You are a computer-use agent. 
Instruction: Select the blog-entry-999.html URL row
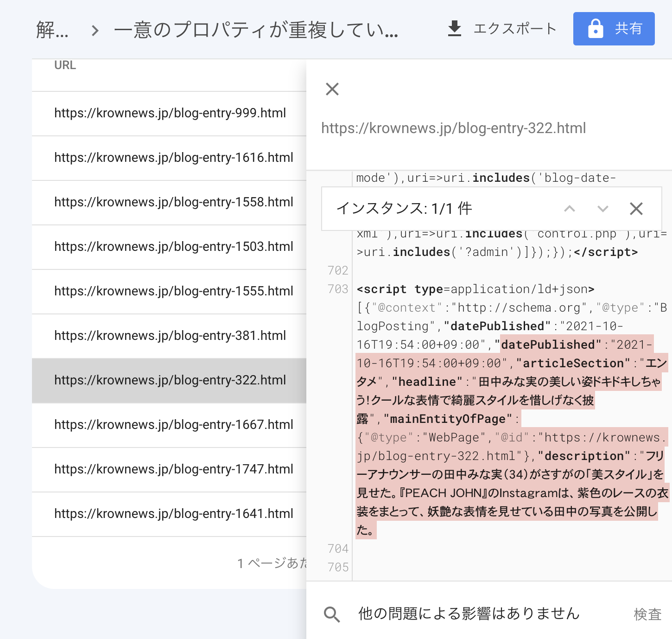pyautogui.click(x=170, y=113)
